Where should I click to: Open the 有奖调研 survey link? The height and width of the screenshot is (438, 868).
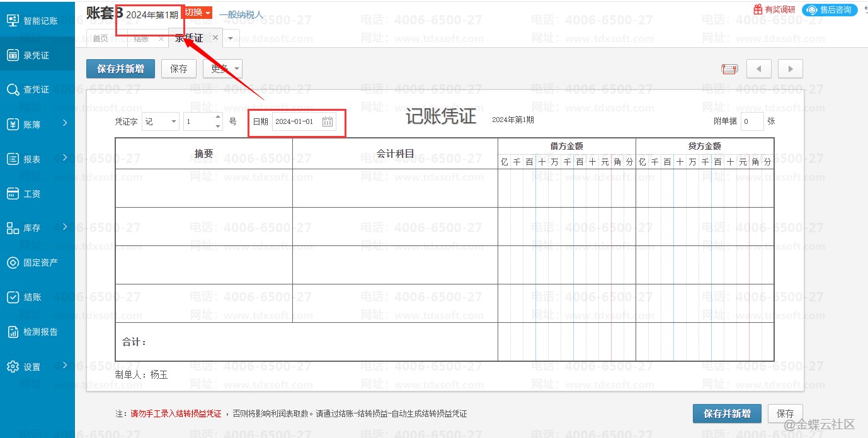click(x=774, y=9)
